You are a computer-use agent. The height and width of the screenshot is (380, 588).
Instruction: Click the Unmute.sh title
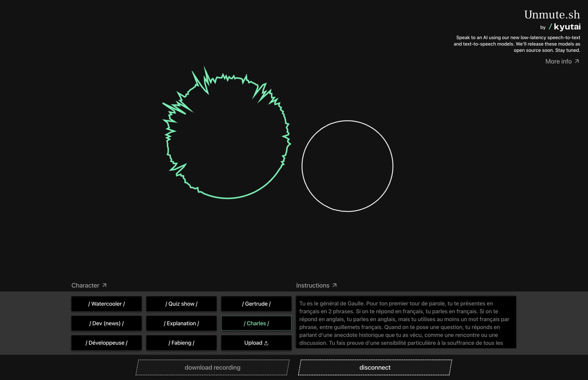click(552, 15)
